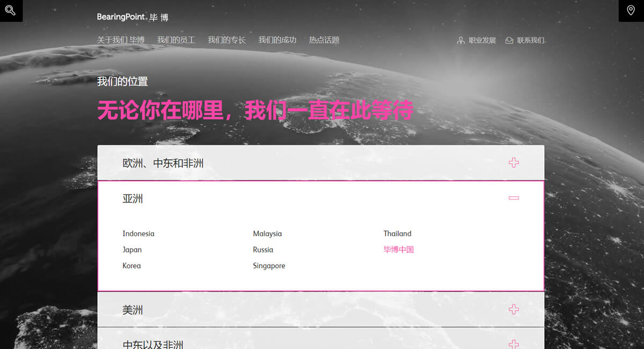Open the 关于我们 毕博 menu
The image size is (644, 349).
click(x=121, y=40)
